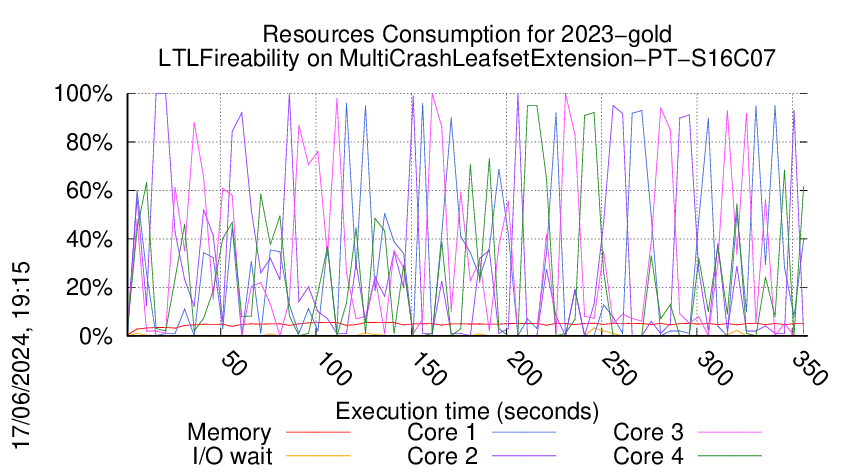Click the timestamp '17/06/2024, 19:15'

pyautogui.click(x=21, y=355)
